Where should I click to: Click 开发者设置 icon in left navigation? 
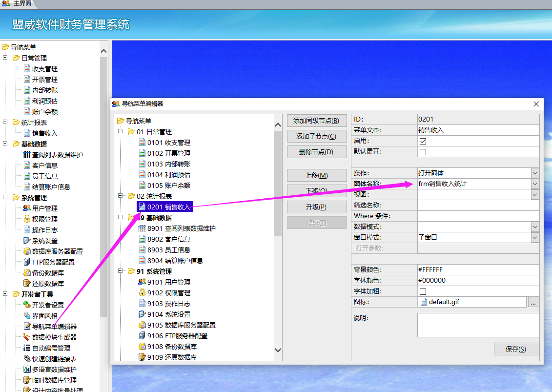pyautogui.click(x=27, y=305)
